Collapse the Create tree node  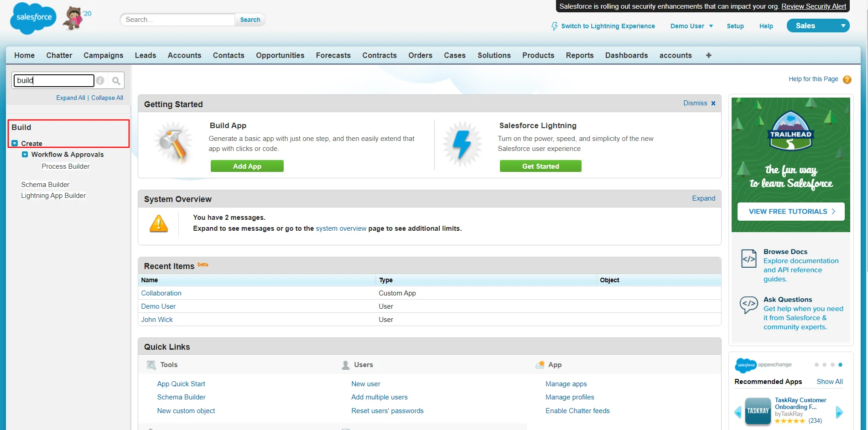tap(15, 143)
